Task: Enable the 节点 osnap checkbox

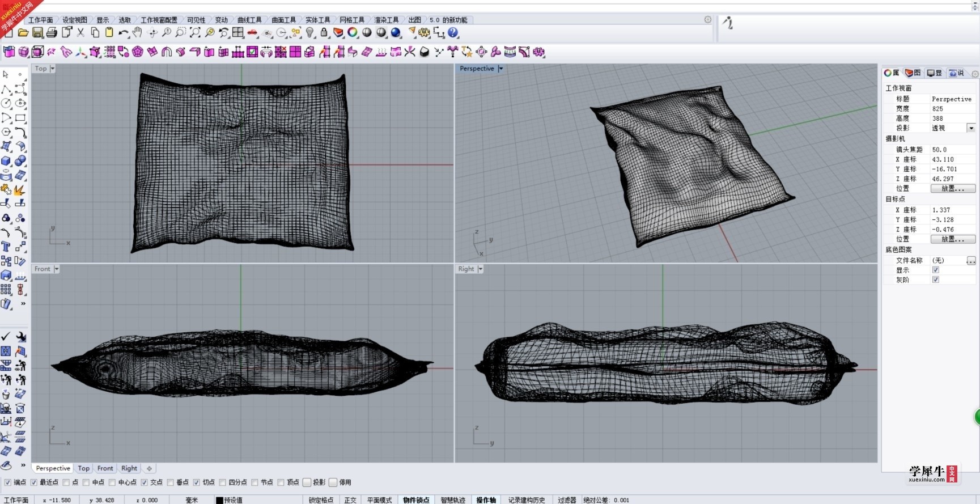Action: pos(254,482)
